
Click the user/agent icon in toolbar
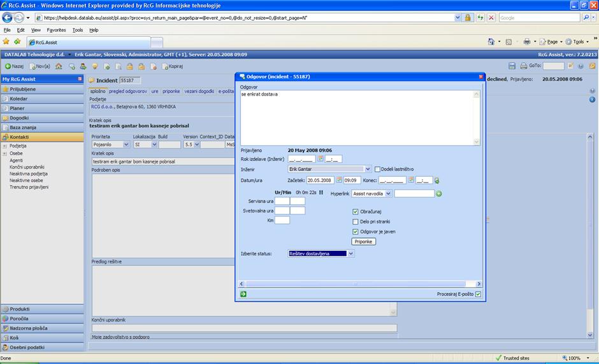click(83, 66)
